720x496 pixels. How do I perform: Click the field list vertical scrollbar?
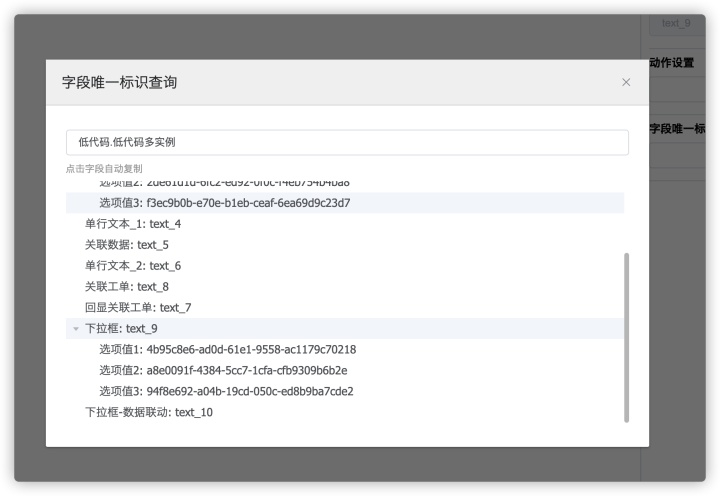point(627,335)
